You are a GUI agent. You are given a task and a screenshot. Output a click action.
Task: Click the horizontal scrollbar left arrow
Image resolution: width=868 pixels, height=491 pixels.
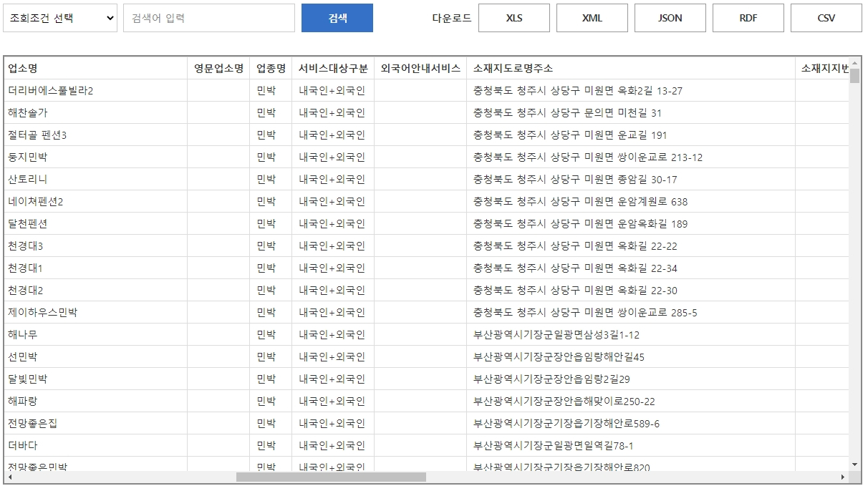pyautogui.click(x=9, y=477)
